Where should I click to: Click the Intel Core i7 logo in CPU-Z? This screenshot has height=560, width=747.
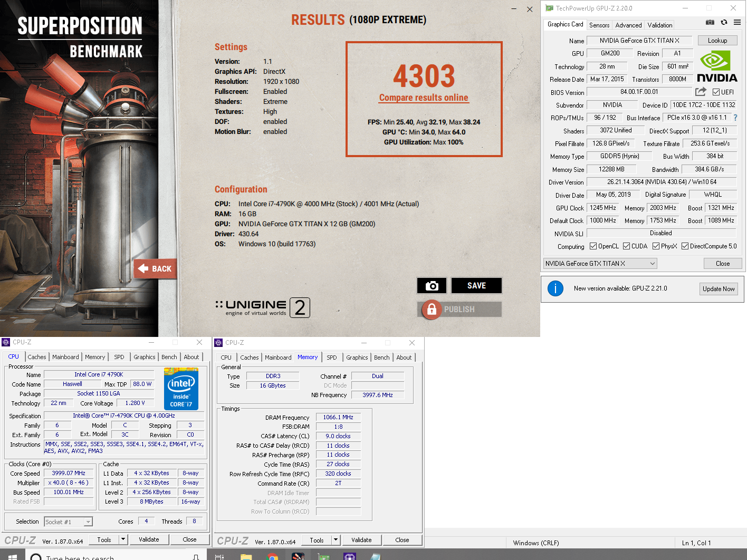point(181,389)
